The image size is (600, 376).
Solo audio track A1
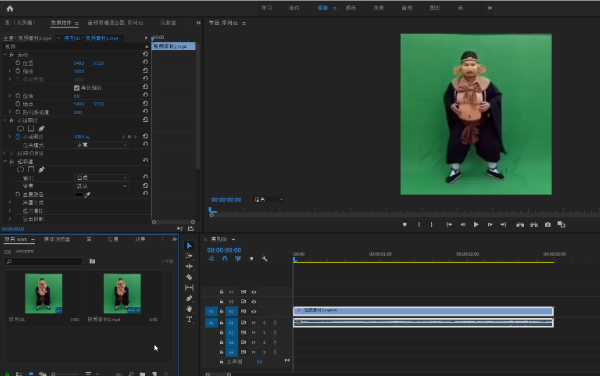point(264,323)
